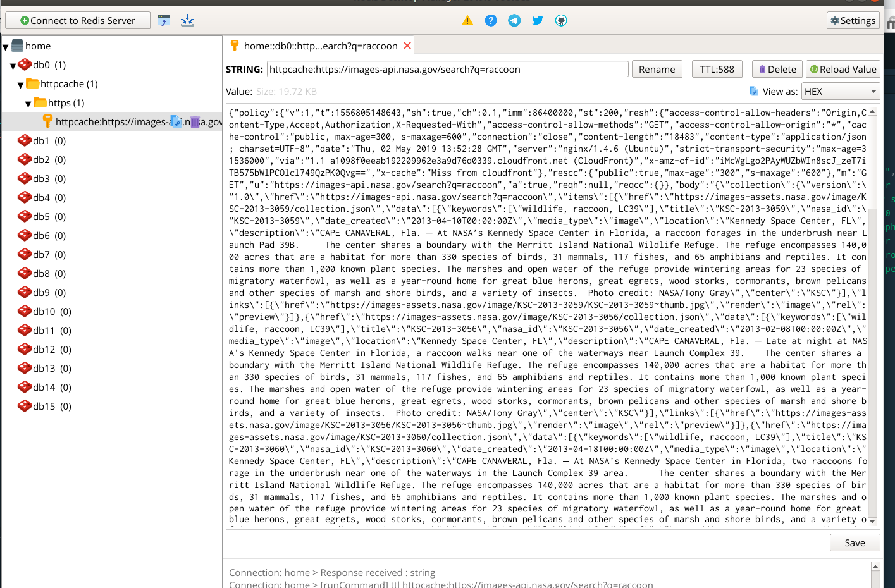Open the help question mark icon
Image resolution: width=895 pixels, height=588 pixels.
pyautogui.click(x=491, y=20)
